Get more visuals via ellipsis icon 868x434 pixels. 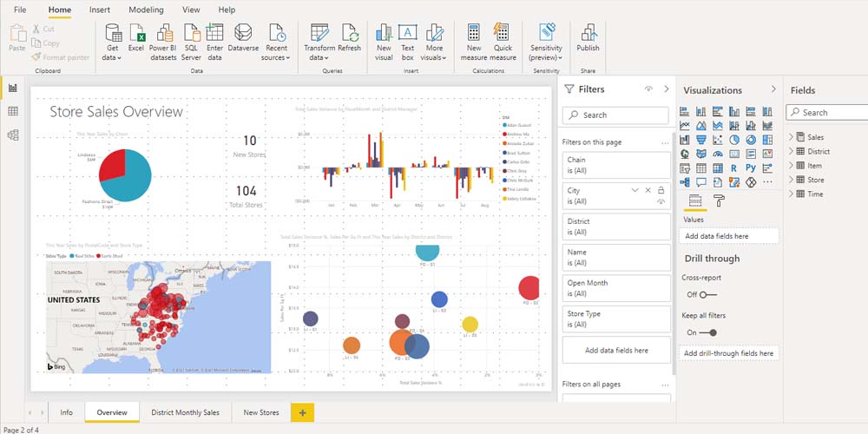(x=767, y=182)
